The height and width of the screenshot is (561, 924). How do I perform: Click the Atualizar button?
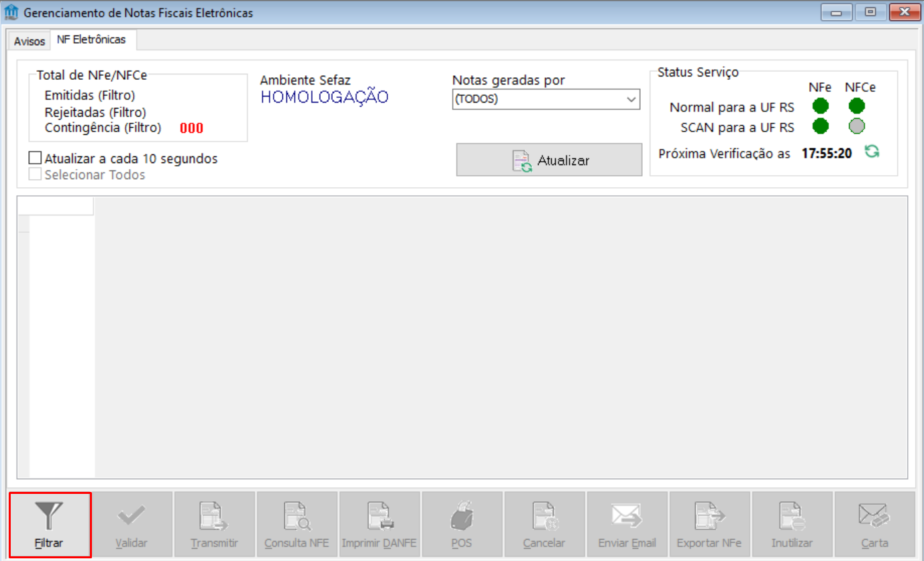(549, 160)
